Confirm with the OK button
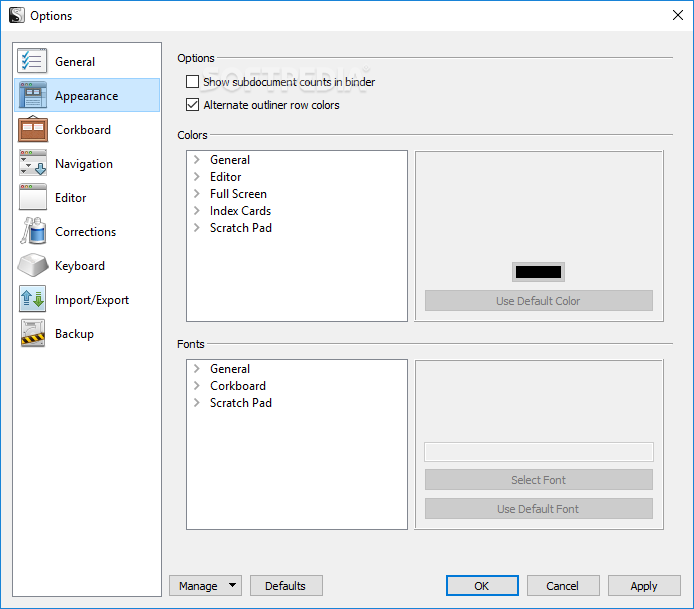694x609 pixels. [482, 586]
